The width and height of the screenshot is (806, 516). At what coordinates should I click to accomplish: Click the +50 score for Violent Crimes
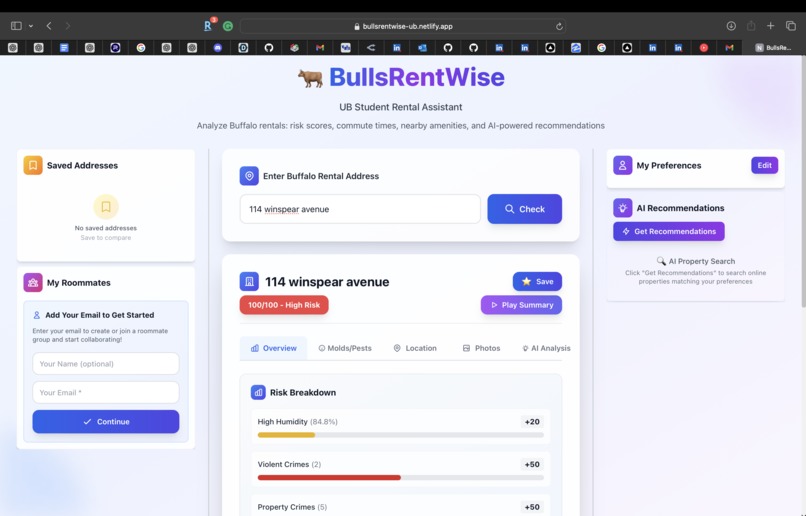coord(532,464)
